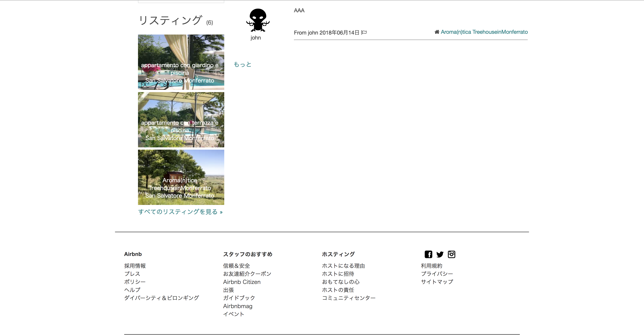
Task: Click the flag icon to report review
Action: coord(364,33)
